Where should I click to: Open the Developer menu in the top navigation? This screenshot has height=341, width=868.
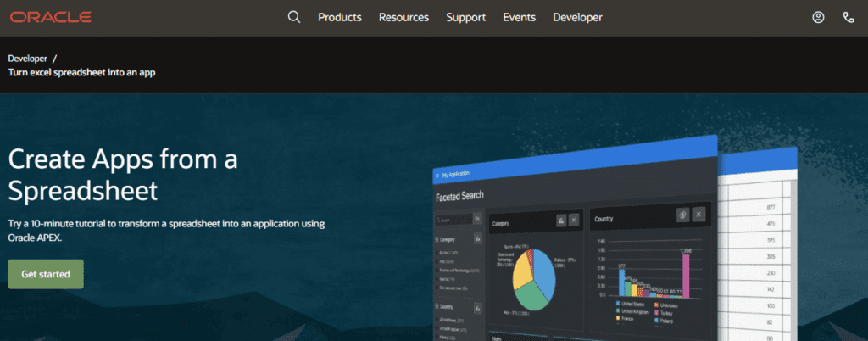click(x=577, y=17)
